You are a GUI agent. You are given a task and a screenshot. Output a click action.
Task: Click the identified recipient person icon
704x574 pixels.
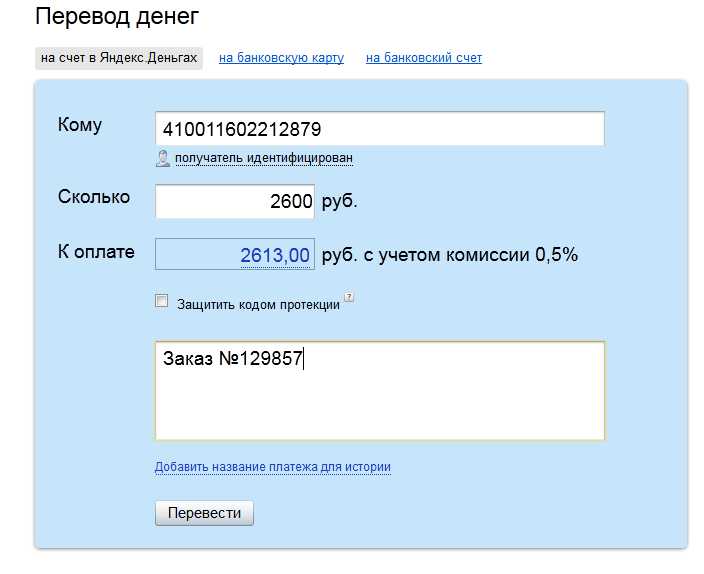(x=163, y=159)
